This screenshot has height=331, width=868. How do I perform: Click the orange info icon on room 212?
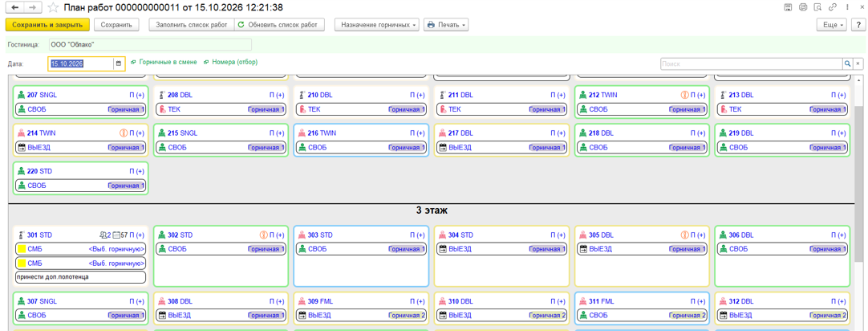pyautogui.click(x=685, y=96)
